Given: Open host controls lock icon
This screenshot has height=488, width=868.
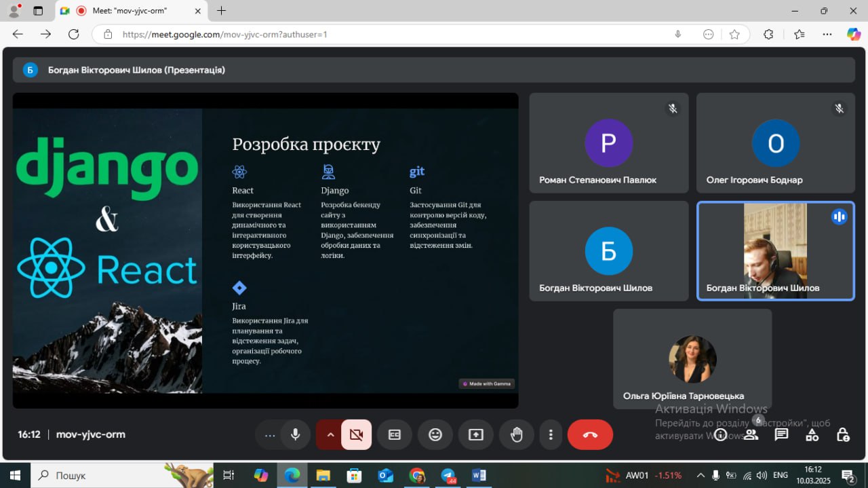Looking at the screenshot, I should point(842,434).
